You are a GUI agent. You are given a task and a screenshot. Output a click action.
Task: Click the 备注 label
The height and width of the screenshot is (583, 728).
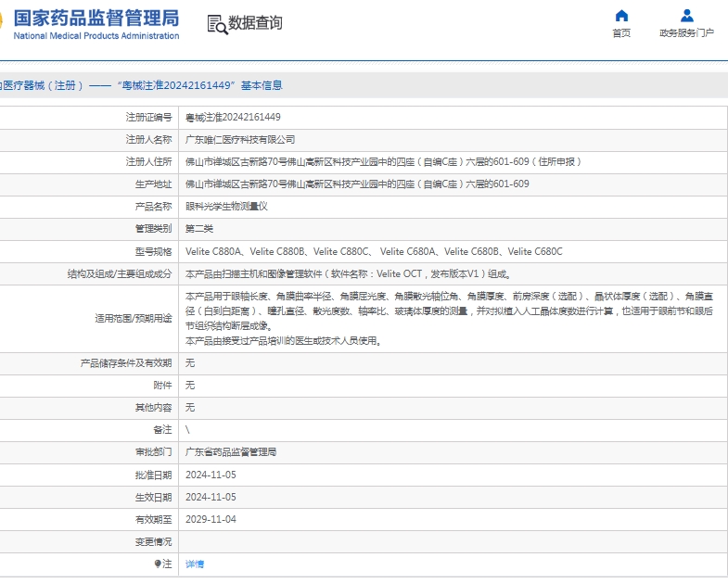pyautogui.click(x=162, y=430)
